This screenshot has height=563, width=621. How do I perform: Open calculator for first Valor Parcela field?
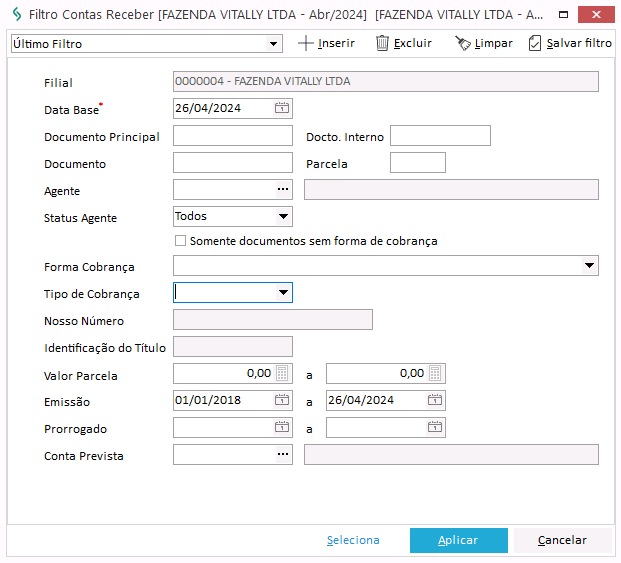pyautogui.click(x=282, y=373)
